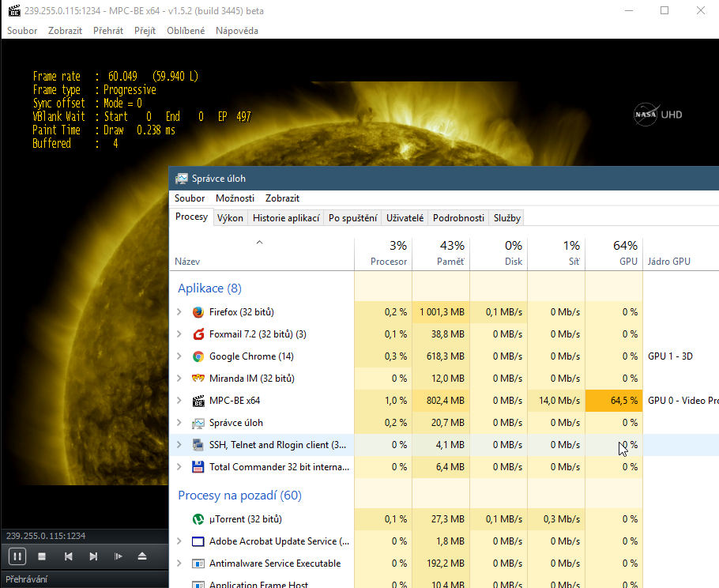
Task: Switch to the Historie aplikací tab
Action: tap(286, 218)
